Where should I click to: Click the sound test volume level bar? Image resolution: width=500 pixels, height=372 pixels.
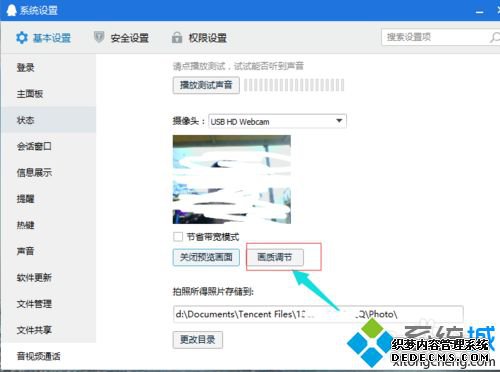pos(294,85)
